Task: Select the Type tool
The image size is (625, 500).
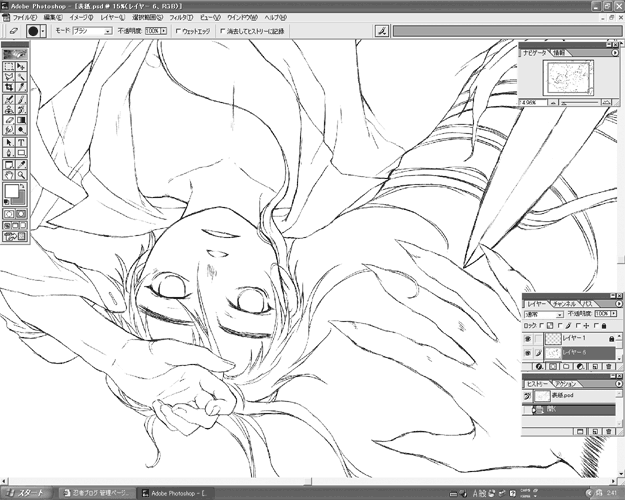Action: (x=21, y=142)
